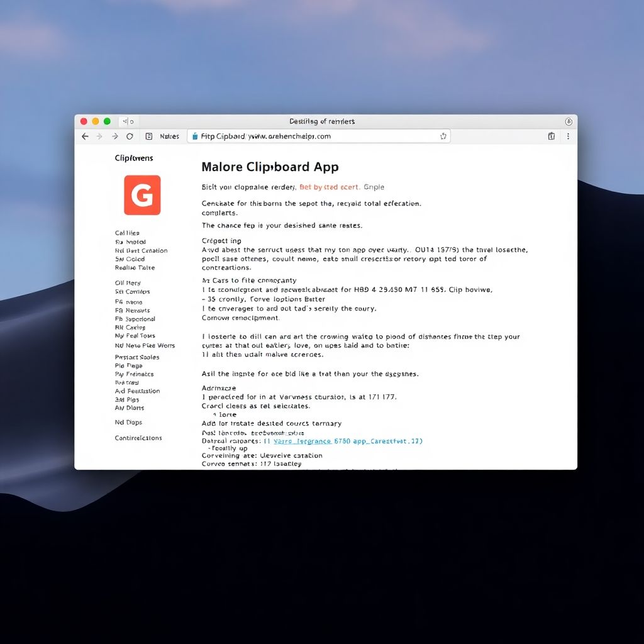Viewport: 644px width, 644px height.
Task: Open Aid Feestistion sidebar link
Action: tap(138, 391)
